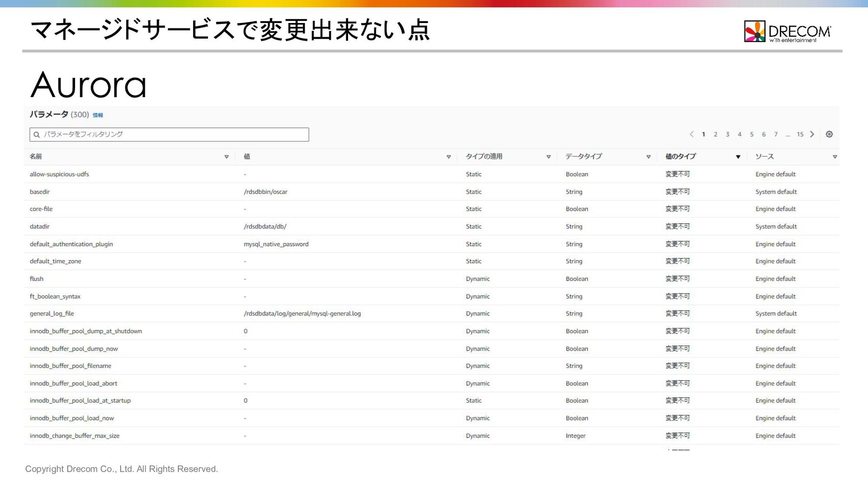Open the table settings gear icon
This screenshot has width=868, height=488.
tap(829, 134)
